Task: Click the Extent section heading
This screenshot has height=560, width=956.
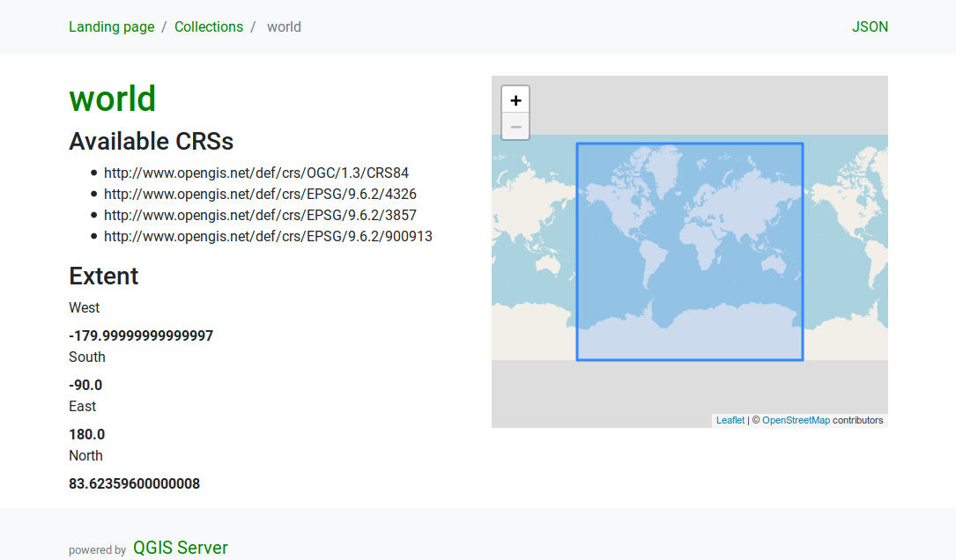Action: (x=103, y=276)
